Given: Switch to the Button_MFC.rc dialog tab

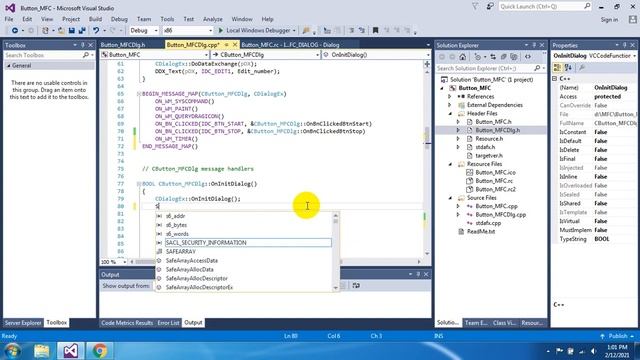Looking at the screenshot, I should tap(290, 45).
